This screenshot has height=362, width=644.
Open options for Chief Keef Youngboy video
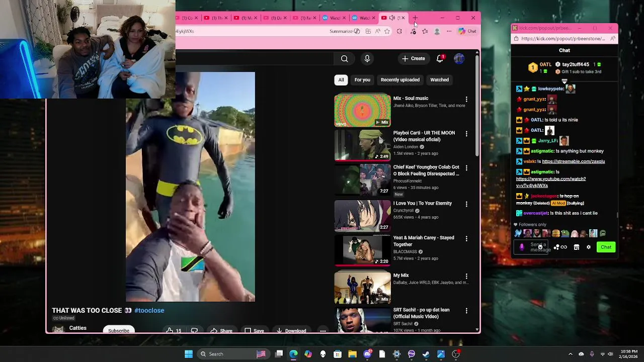tap(466, 168)
